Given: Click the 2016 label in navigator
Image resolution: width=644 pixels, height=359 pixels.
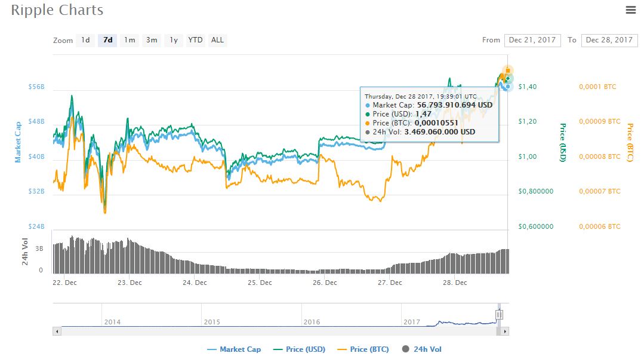Looking at the screenshot, I should point(312,322).
